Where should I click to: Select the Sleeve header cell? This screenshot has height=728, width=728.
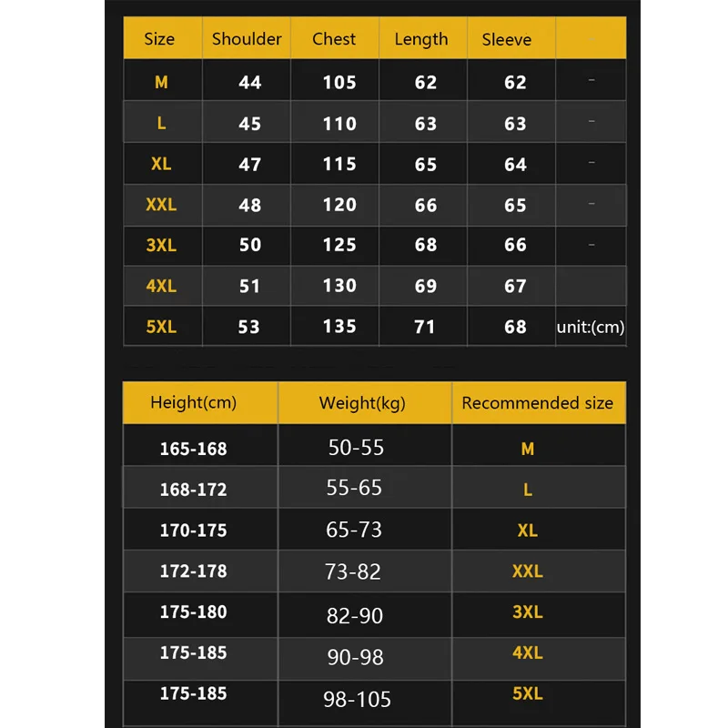coord(507,39)
